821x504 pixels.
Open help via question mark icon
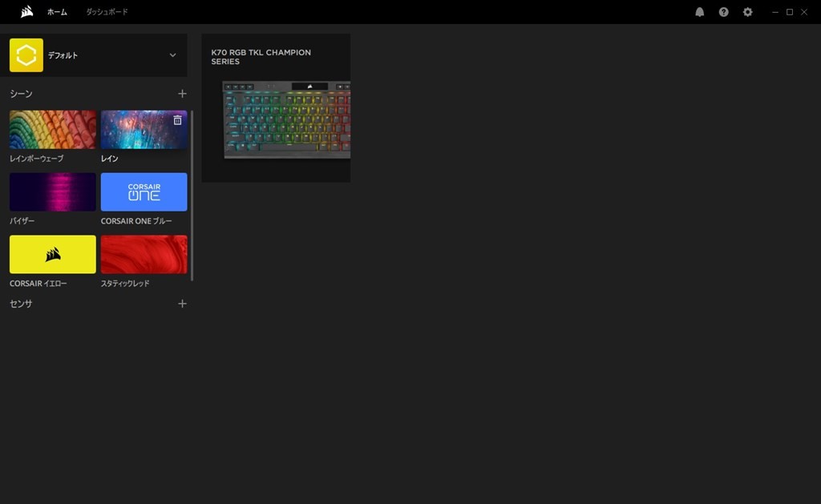tap(723, 12)
